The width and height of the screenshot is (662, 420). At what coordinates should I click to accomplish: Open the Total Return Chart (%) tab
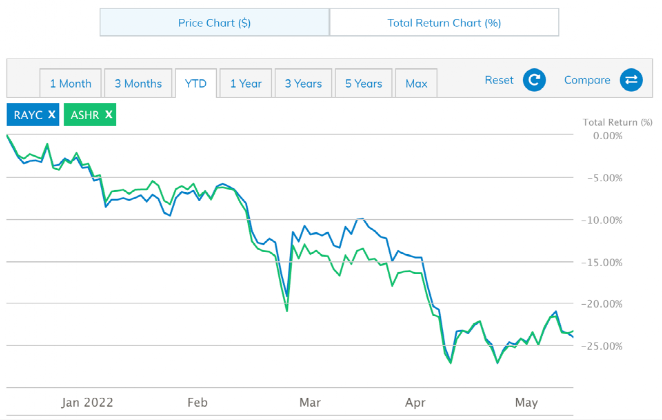pyautogui.click(x=443, y=22)
